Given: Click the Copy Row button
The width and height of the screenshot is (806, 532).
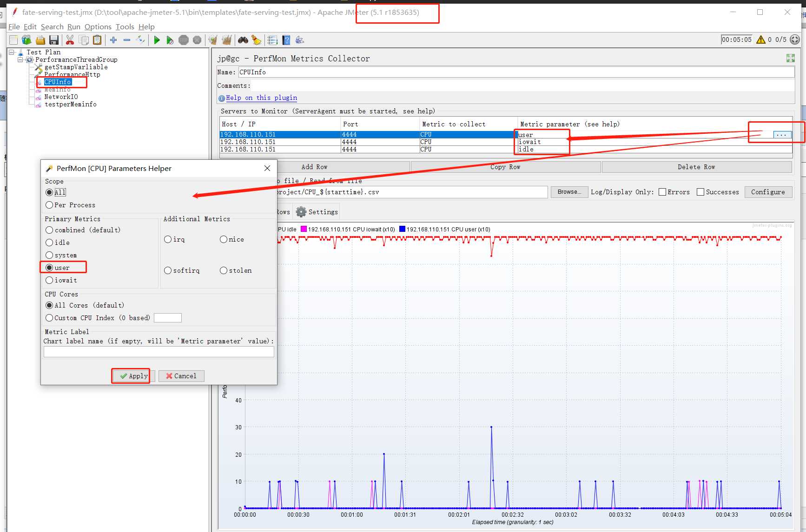Looking at the screenshot, I should (x=505, y=167).
